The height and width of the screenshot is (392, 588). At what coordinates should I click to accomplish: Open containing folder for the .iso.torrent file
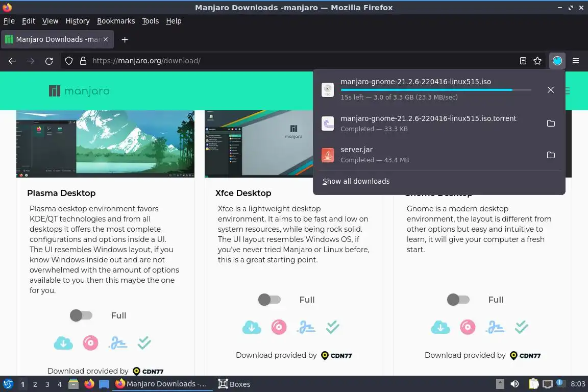(x=551, y=124)
